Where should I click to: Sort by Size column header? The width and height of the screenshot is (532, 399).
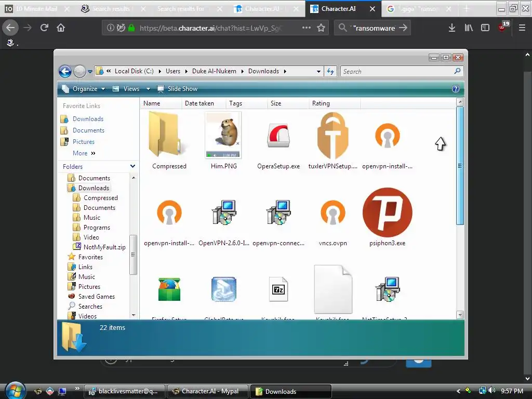(288, 103)
